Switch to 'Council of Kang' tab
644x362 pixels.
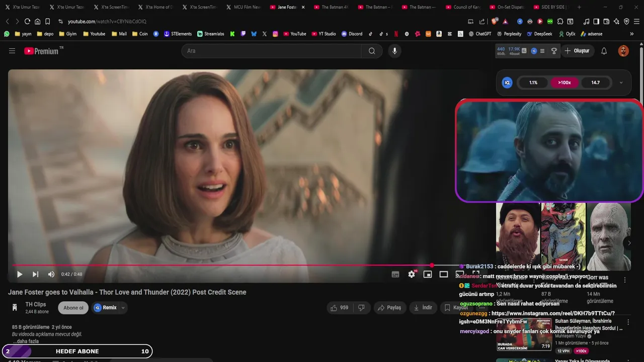click(463, 7)
